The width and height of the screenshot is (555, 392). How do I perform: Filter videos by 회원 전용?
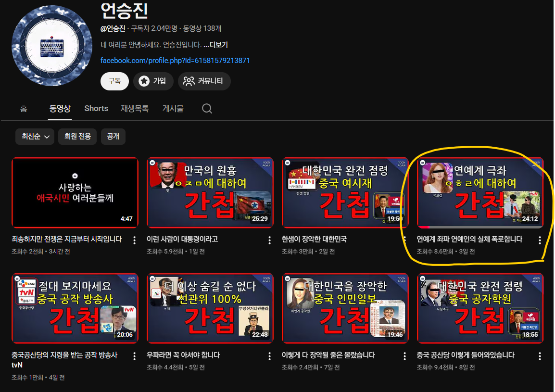pyautogui.click(x=77, y=136)
